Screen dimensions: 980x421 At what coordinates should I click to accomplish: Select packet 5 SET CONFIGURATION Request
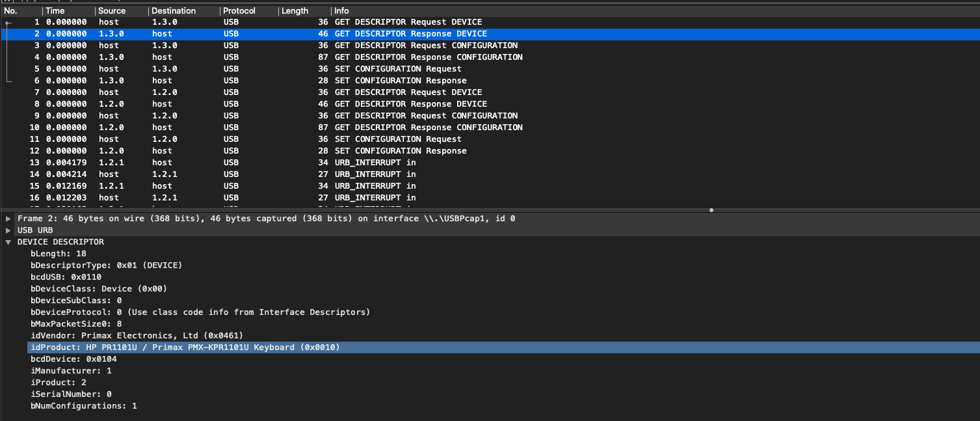pos(397,69)
